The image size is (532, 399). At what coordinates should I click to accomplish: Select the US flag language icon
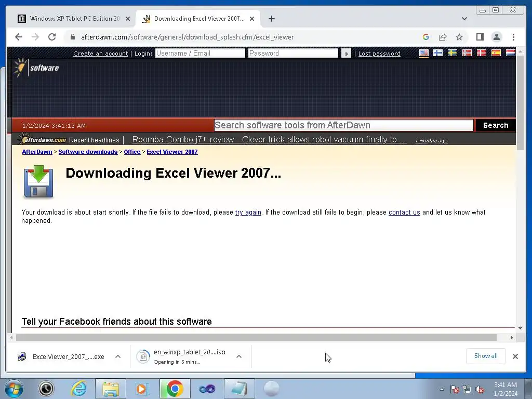pos(424,53)
